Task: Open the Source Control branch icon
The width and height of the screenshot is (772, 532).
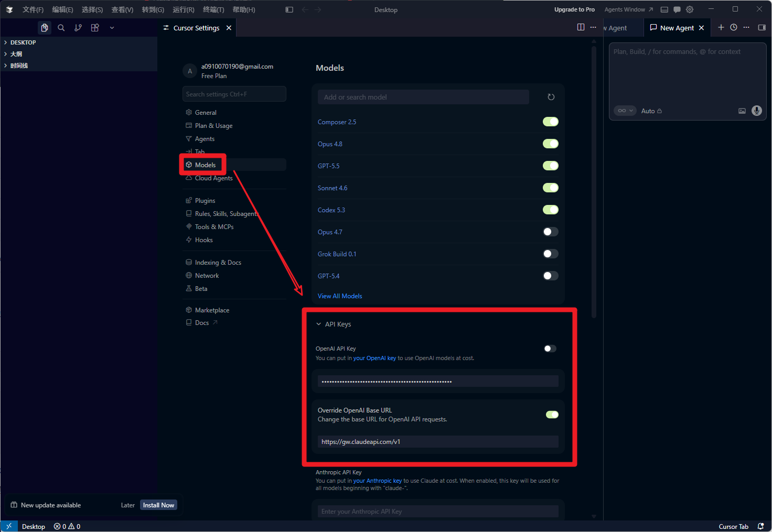Action: [x=78, y=28]
